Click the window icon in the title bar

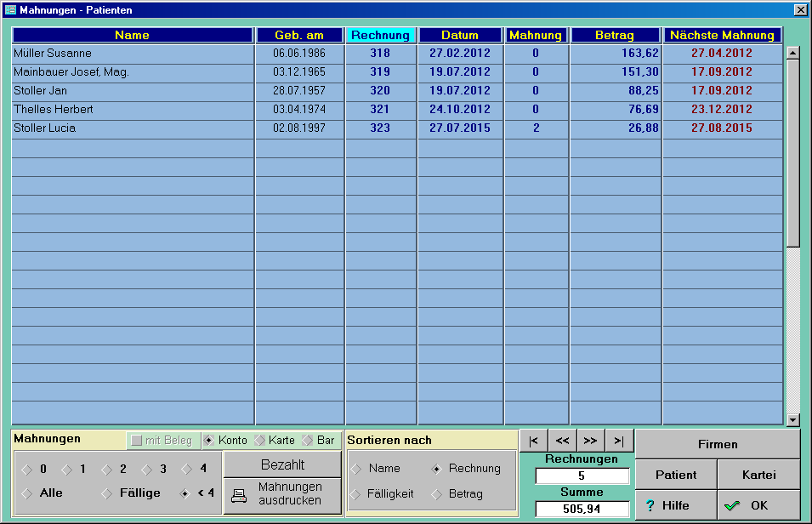click(x=10, y=10)
